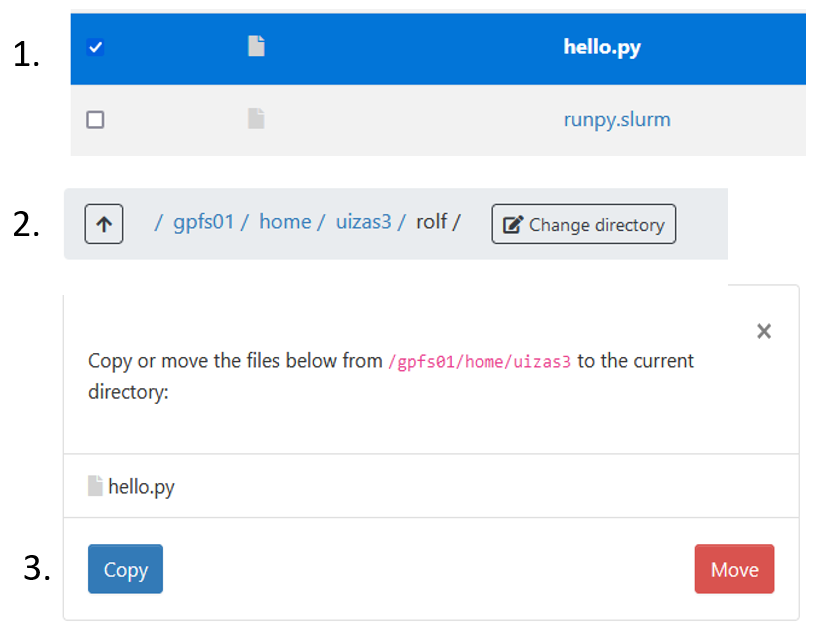This screenshot has width=813, height=628.
Task: Open the hello.py file name link
Action: pyautogui.click(x=602, y=48)
